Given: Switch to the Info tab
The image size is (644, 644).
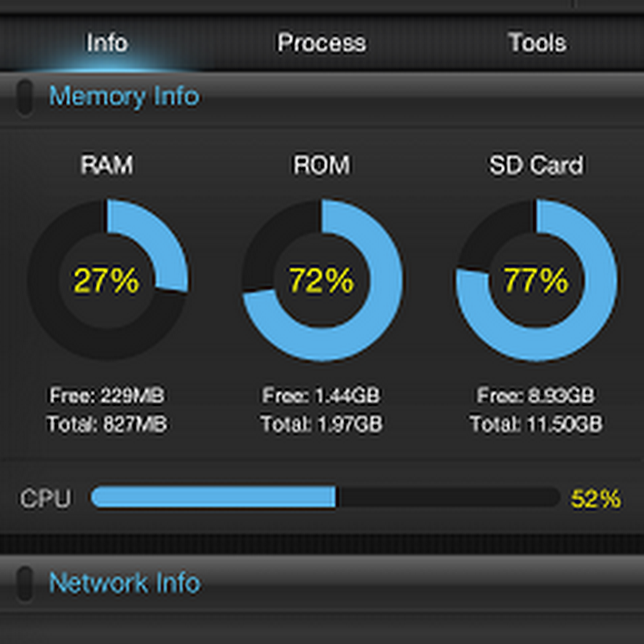Looking at the screenshot, I should pos(107,43).
